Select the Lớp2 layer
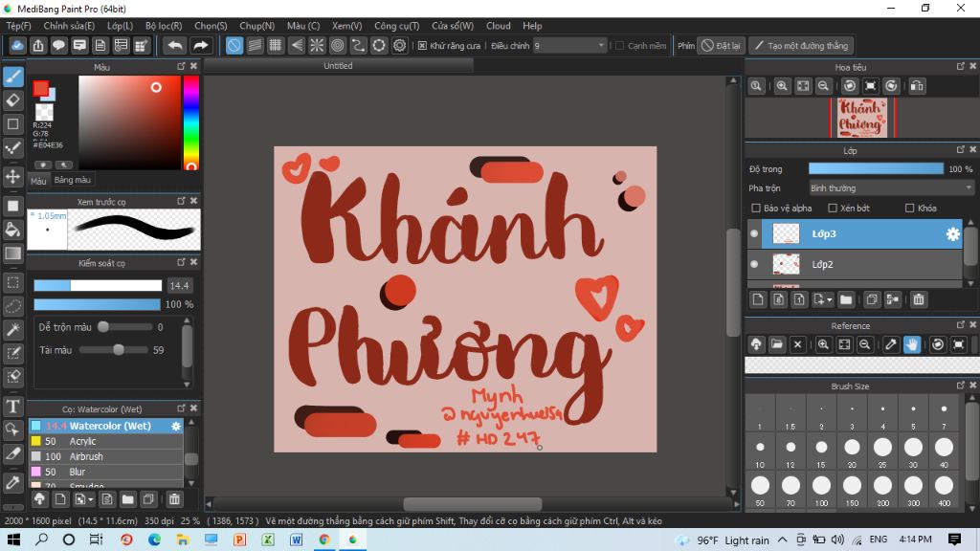The image size is (980, 551). click(855, 264)
